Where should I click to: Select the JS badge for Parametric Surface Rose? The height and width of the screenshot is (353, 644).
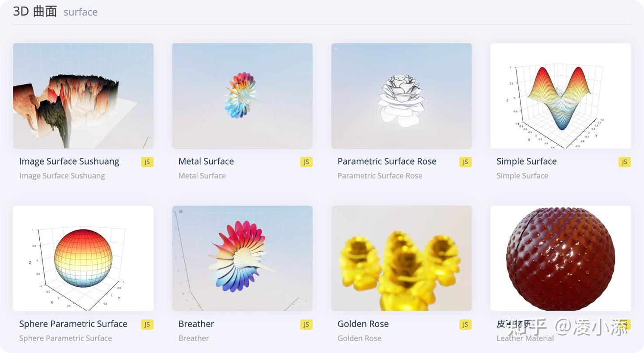point(466,162)
